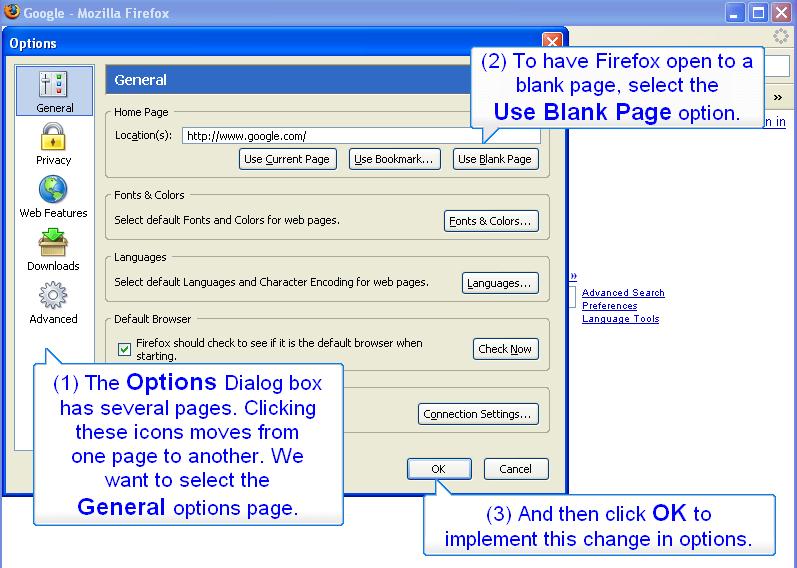Image resolution: width=797 pixels, height=568 pixels.
Task: Click Use Blank Page button
Action: coord(495,159)
